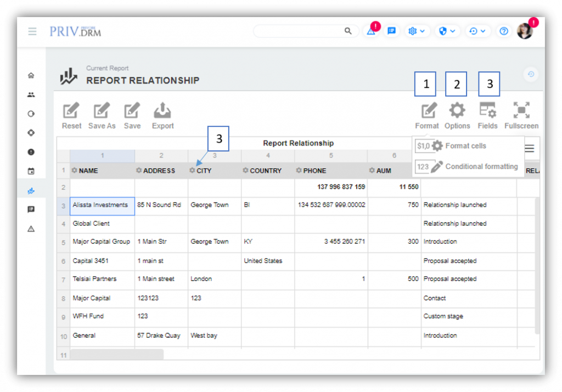Toggle the hamburger sidebar menu

(32, 31)
